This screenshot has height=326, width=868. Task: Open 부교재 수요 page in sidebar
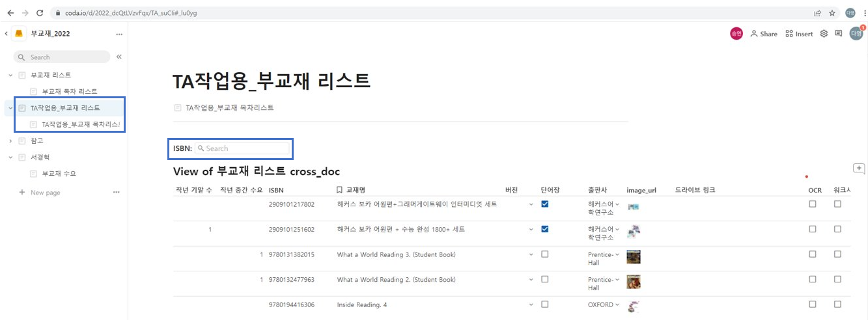(59, 174)
